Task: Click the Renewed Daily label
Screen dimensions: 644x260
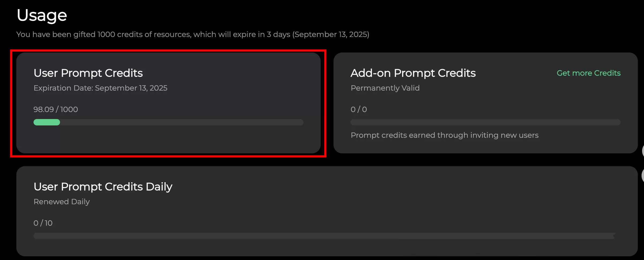Action: tap(62, 202)
